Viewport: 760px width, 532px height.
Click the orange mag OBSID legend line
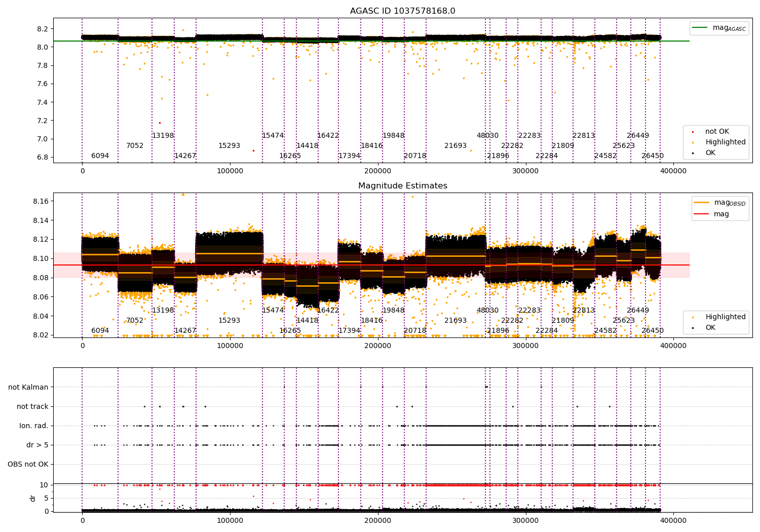pyautogui.click(x=702, y=203)
